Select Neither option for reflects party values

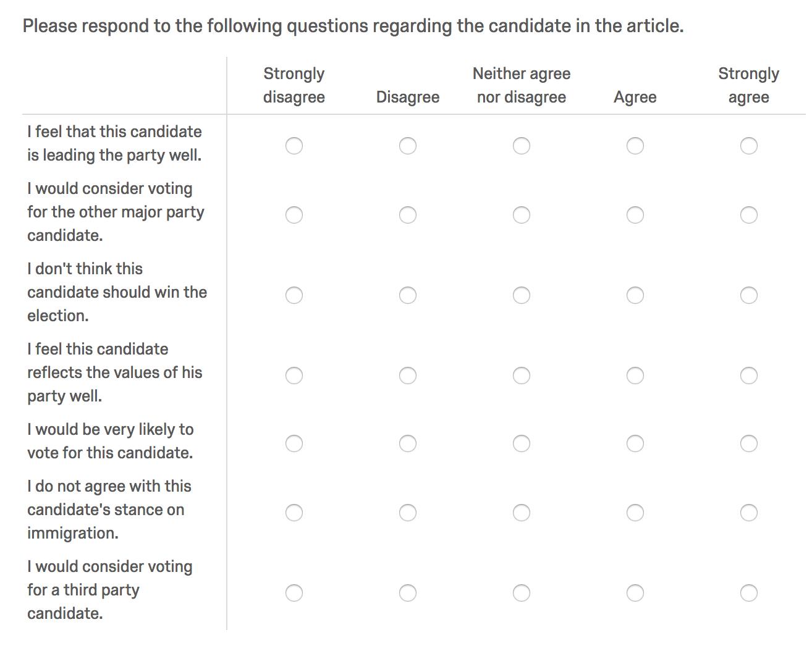pos(522,376)
